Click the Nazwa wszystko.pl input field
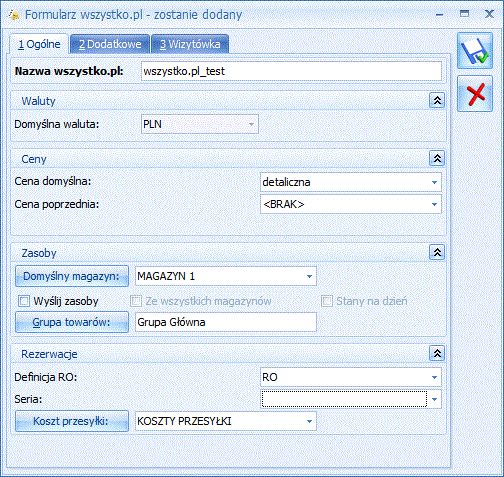The height and width of the screenshot is (477, 504). [x=291, y=71]
